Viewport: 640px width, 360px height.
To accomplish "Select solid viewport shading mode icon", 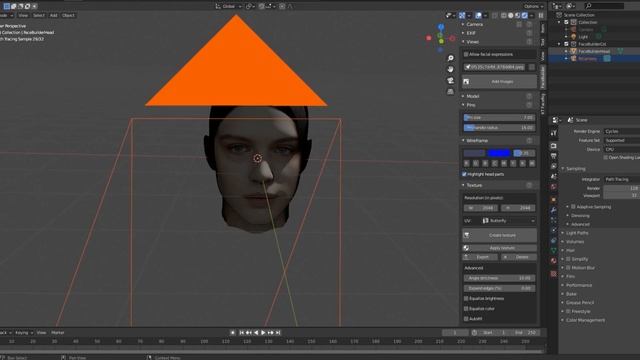I will 511,16.
